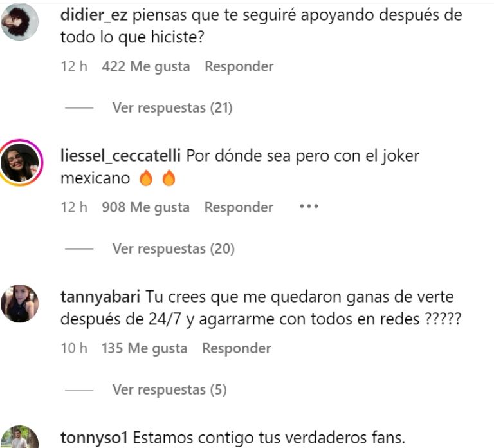Visit liessel_ceccatelli username link

[120, 156]
